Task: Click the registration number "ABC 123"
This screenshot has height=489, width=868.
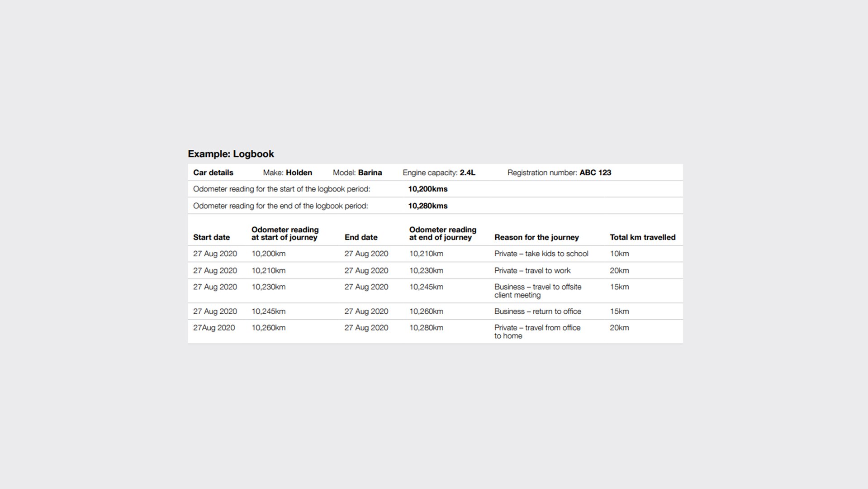Action: 595,173
